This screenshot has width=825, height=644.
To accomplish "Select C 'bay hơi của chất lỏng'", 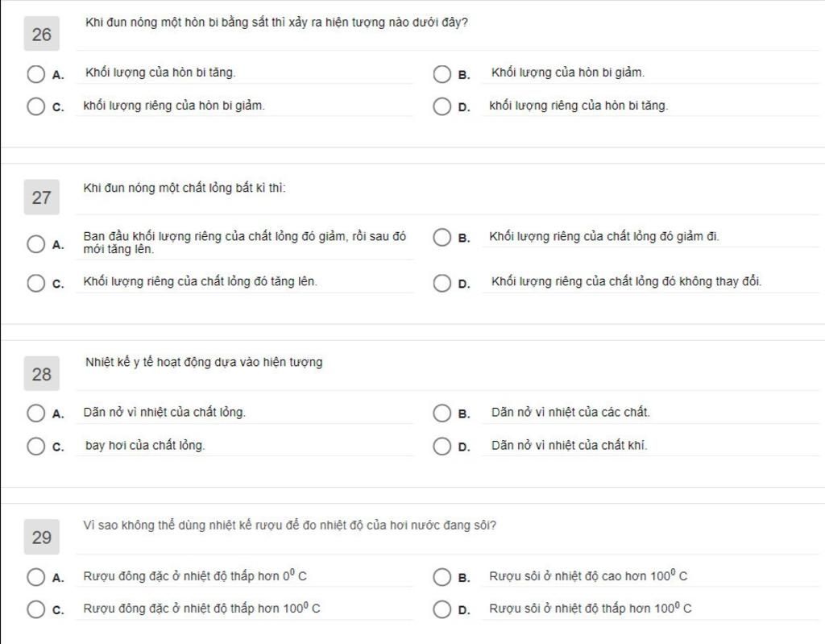I will (x=35, y=446).
